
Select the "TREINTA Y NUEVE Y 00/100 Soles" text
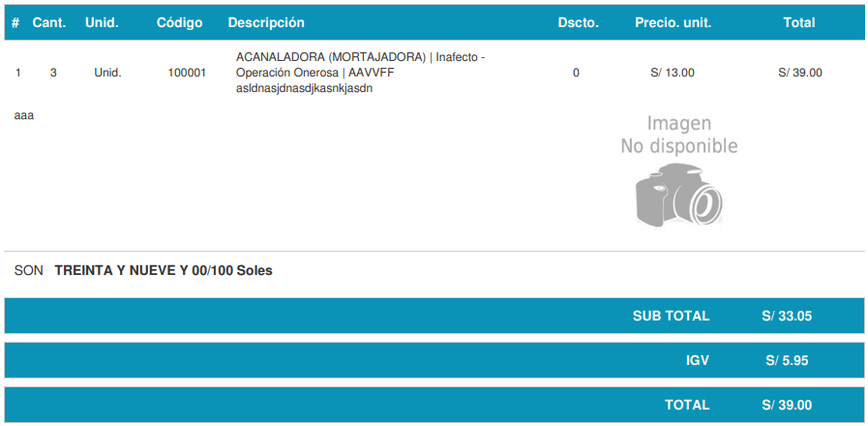click(164, 271)
